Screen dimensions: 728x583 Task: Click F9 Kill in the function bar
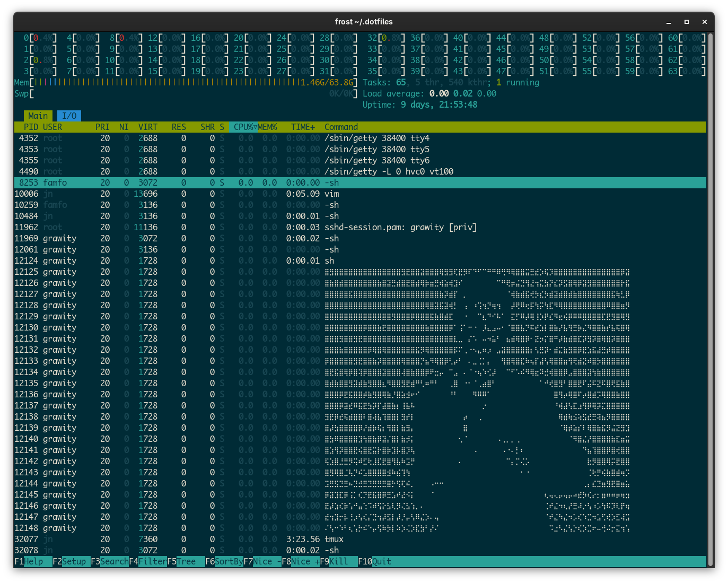click(x=339, y=561)
